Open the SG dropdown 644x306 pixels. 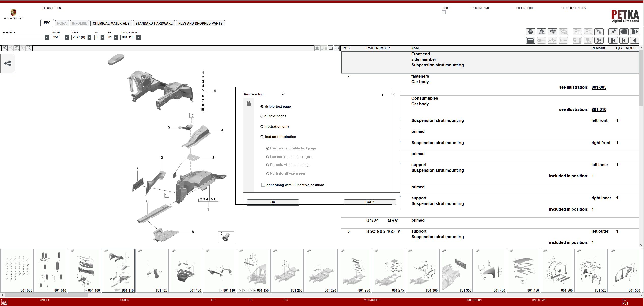point(116,37)
